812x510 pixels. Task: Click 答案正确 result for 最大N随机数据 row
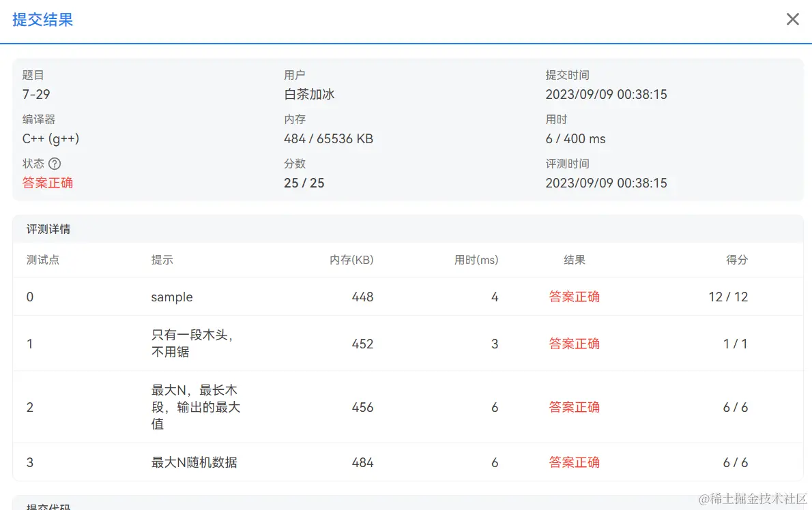coord(575,462)
